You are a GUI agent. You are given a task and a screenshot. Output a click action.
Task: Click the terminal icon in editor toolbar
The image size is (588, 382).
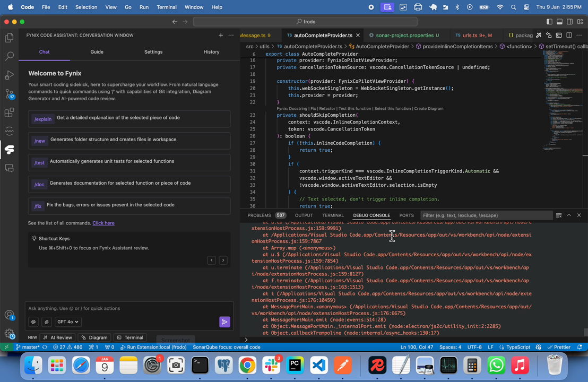[559, 35]
